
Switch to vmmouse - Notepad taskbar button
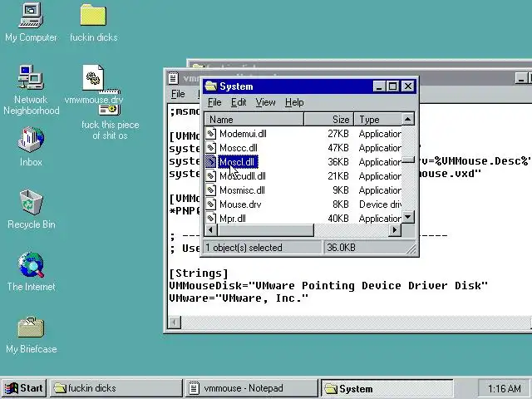(252, 388)
